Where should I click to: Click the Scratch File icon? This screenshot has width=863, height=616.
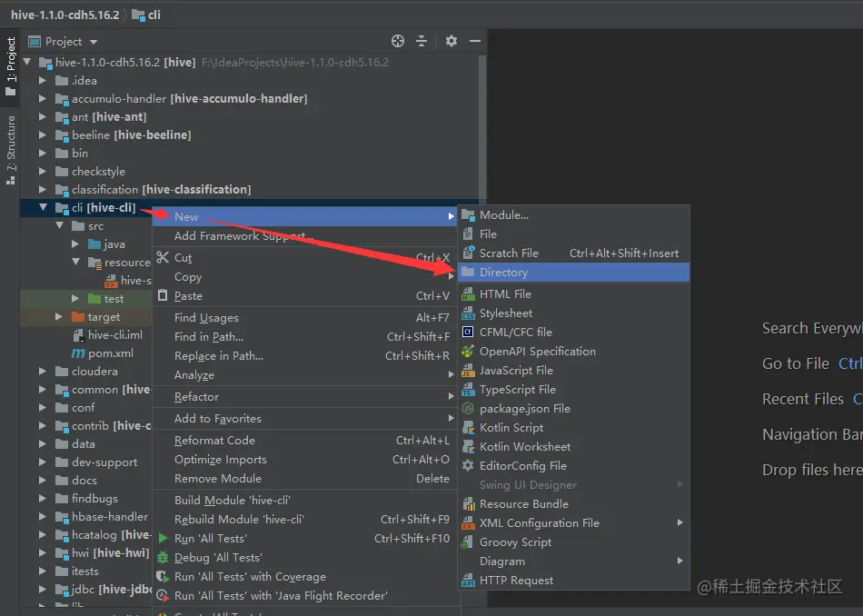[469, 253]
